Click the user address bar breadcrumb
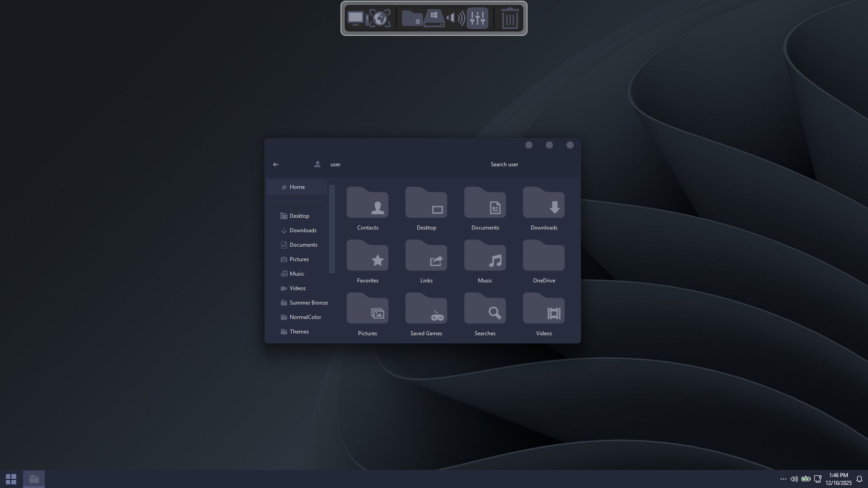This screenshot has width=868, height=488. 335,164
